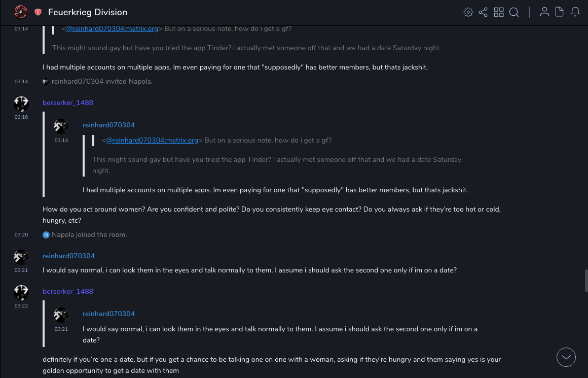588x378 pixels.
Task: Open the files panel icon
Action: 560,12
